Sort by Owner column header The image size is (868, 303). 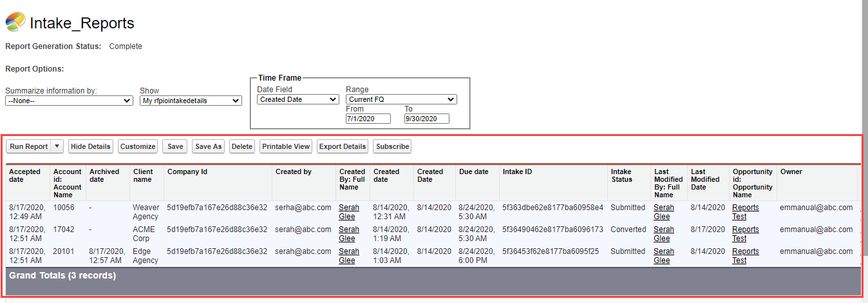coord(791,171)
